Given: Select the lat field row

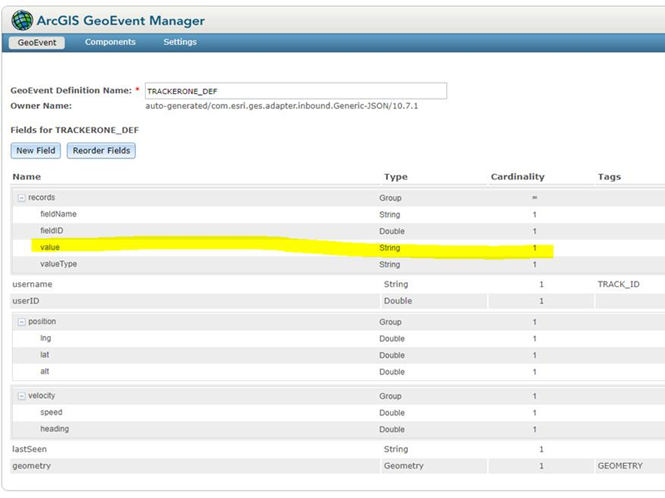Looking at the screenshot, I should pos(338,355).
